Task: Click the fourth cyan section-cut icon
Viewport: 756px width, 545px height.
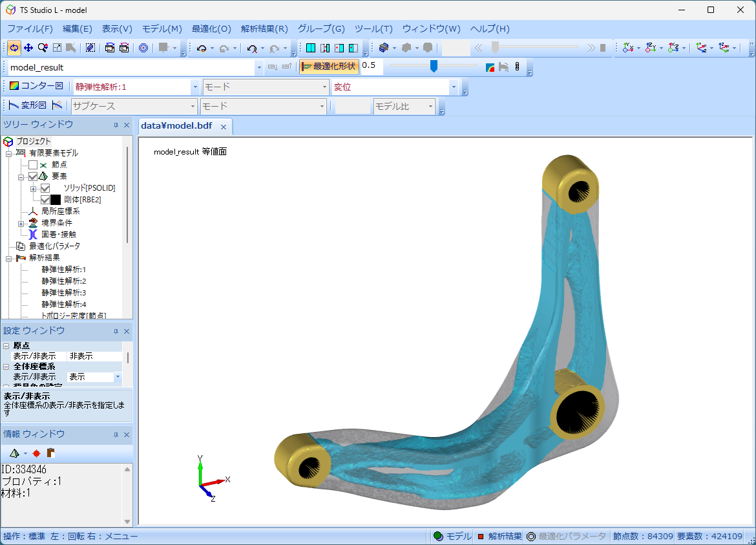Action: 353,48
